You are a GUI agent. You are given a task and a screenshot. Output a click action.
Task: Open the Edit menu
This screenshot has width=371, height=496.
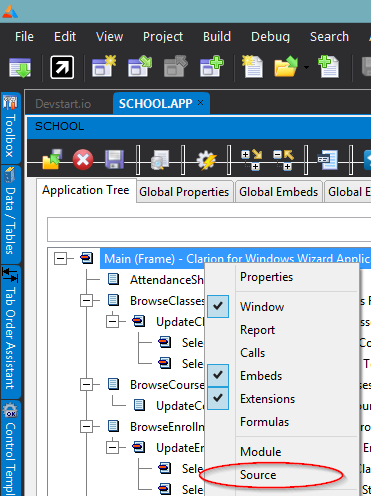(x=65, y=37)
